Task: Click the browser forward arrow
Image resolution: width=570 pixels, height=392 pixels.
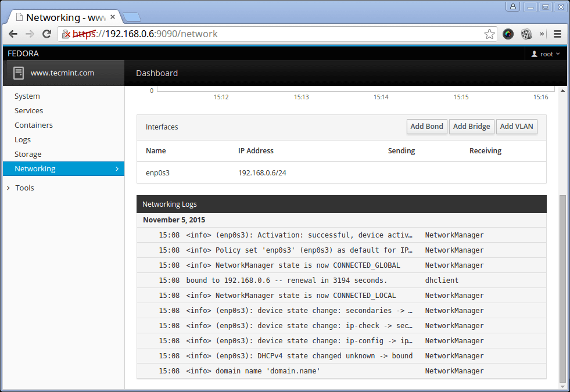Action: (x=30, y=34)
